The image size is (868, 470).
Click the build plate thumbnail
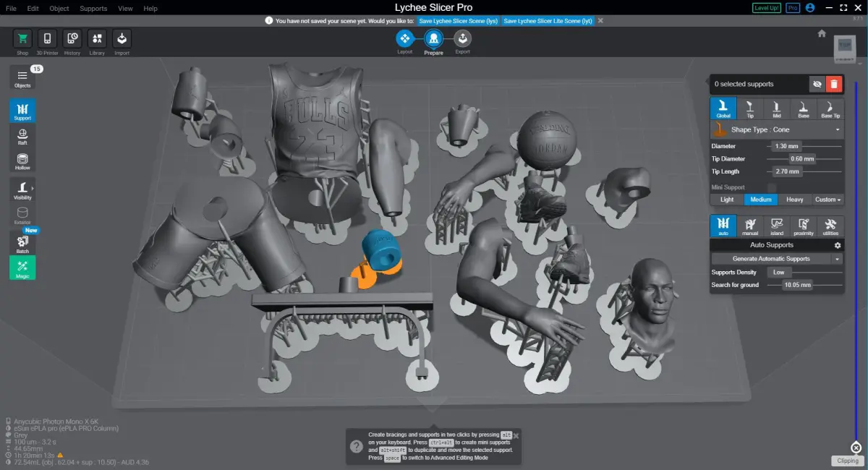point(844,51)
